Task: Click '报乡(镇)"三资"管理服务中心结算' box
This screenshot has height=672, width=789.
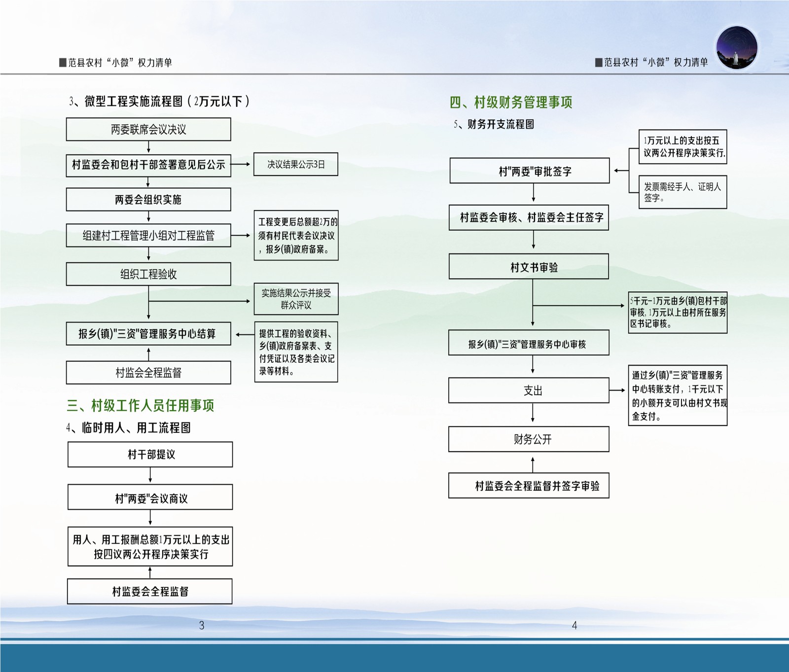Action: (x=148, y=333)
